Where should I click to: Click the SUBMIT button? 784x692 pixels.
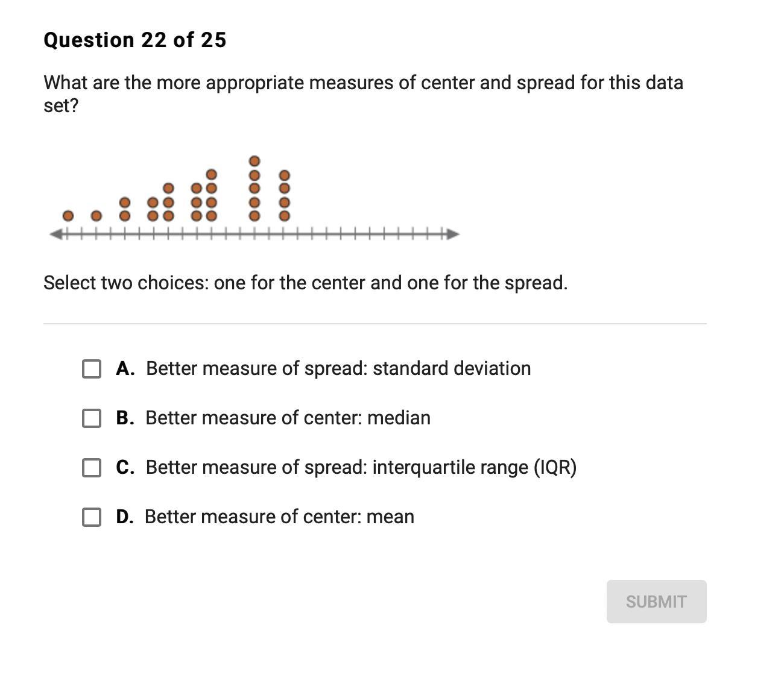pyautogui.click(x=656, y=602)
